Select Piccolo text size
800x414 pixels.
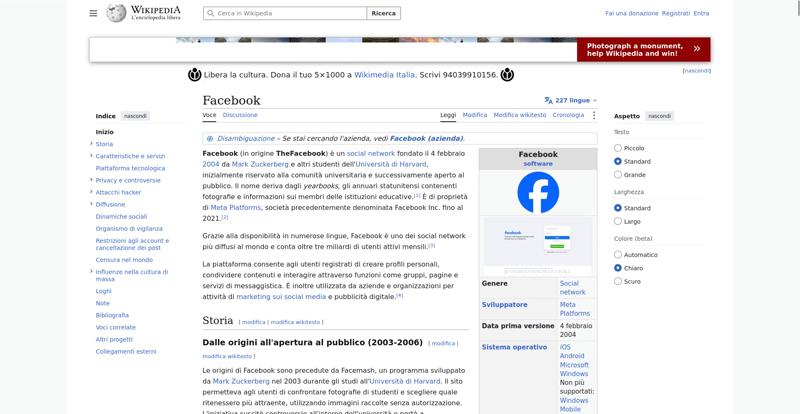click(618, 148)
